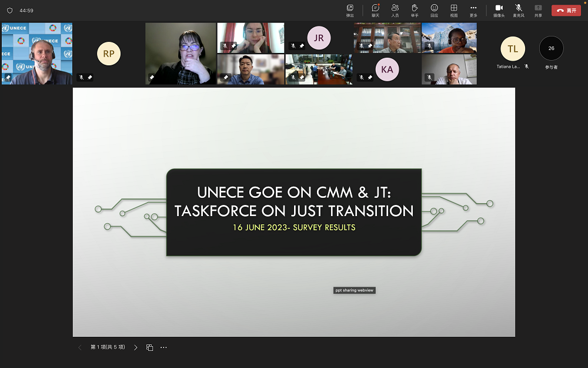Click the muted mic icon on the glacier background video
The height and width of the screenshot is (368, 588).
(x=430, y=46)
